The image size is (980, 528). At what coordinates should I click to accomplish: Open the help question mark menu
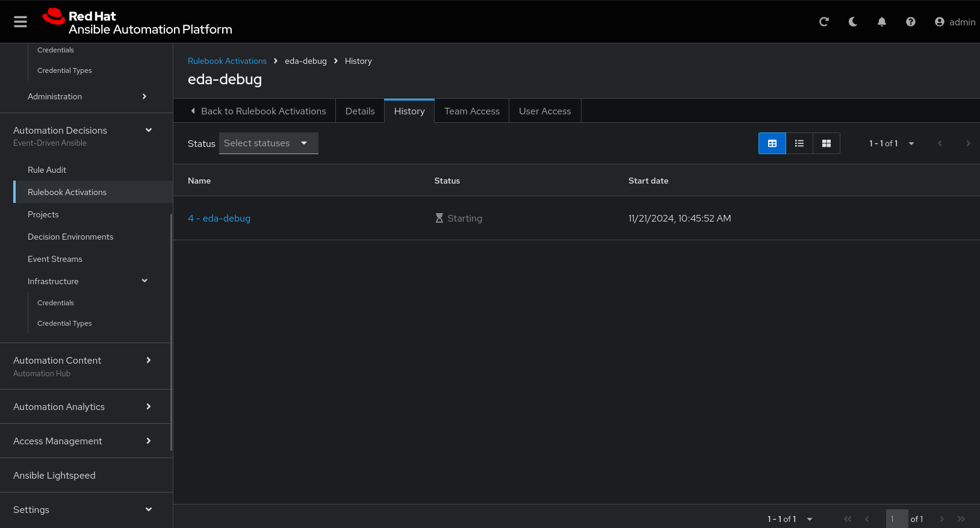911,22
